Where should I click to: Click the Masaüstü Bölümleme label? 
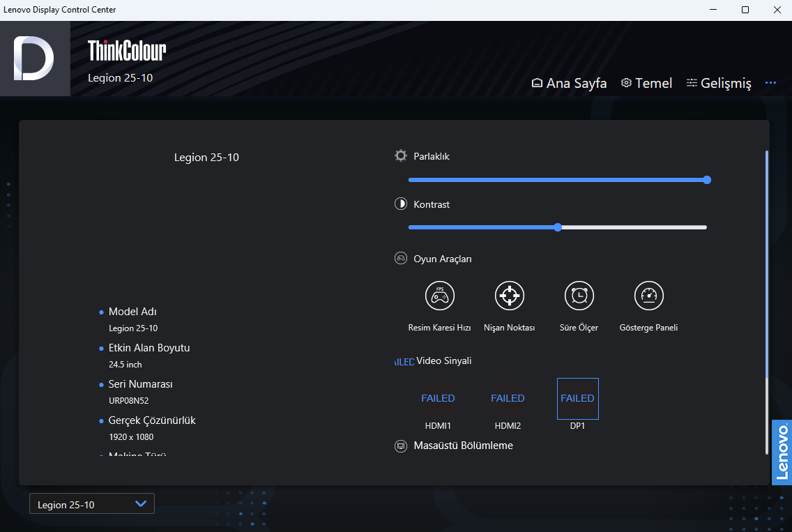(x=463, y=446)
